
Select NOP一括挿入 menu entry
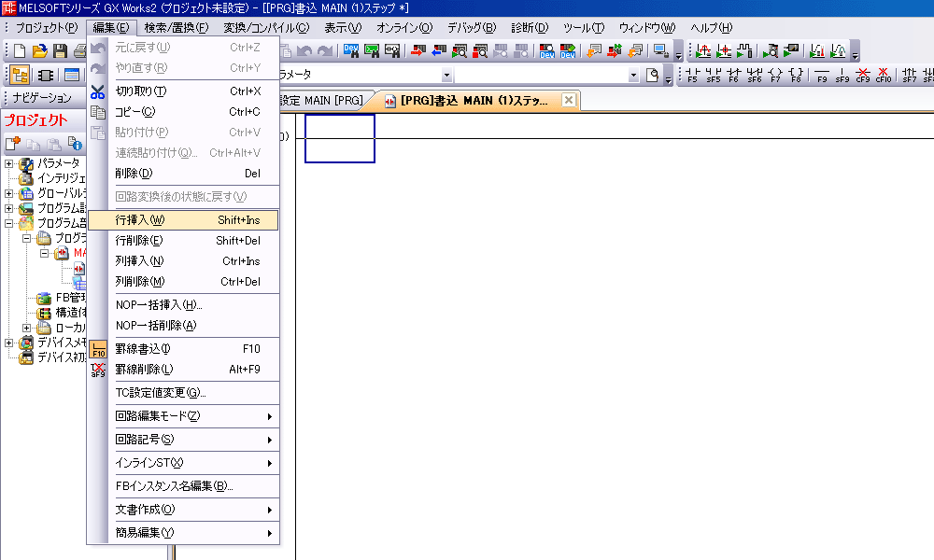coord(183,304)
